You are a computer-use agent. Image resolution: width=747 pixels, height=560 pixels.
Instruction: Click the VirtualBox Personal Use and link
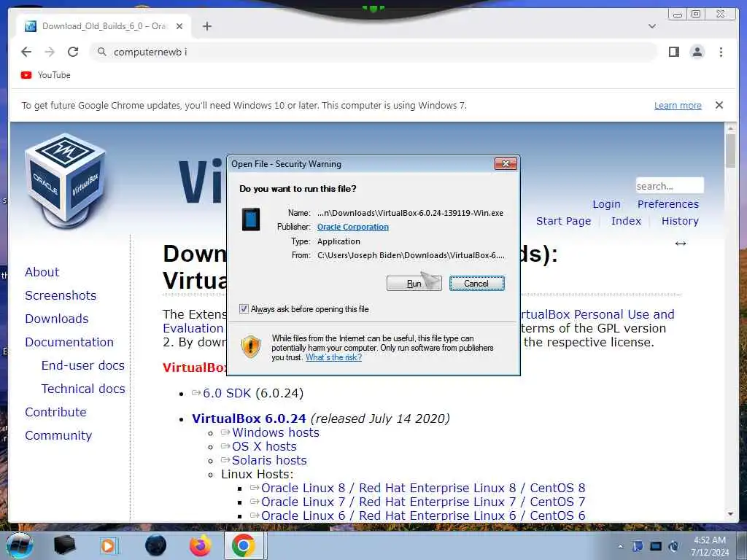597,314
